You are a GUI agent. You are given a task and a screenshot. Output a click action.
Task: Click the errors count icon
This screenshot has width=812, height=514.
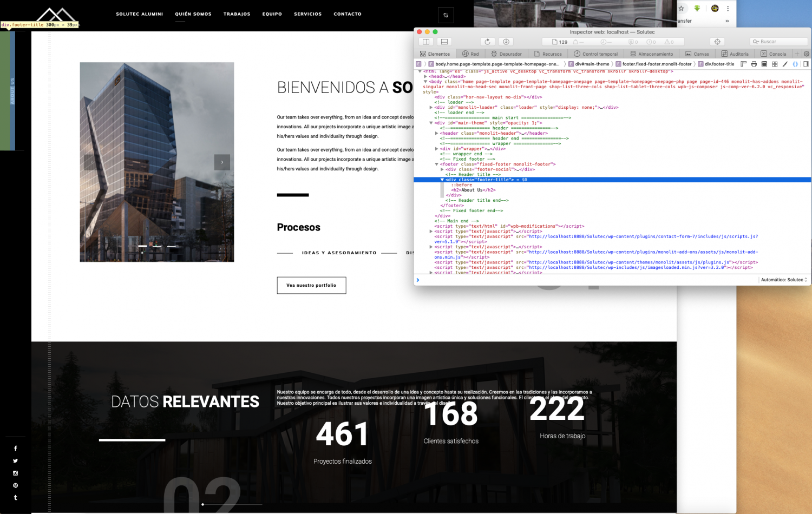tap(651, 42)
